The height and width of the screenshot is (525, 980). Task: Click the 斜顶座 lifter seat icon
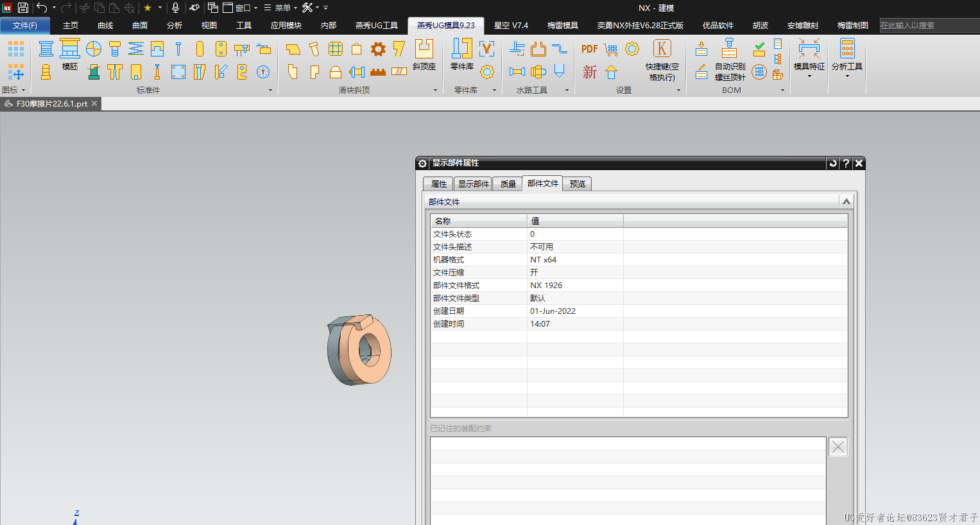tap(424, 55)
